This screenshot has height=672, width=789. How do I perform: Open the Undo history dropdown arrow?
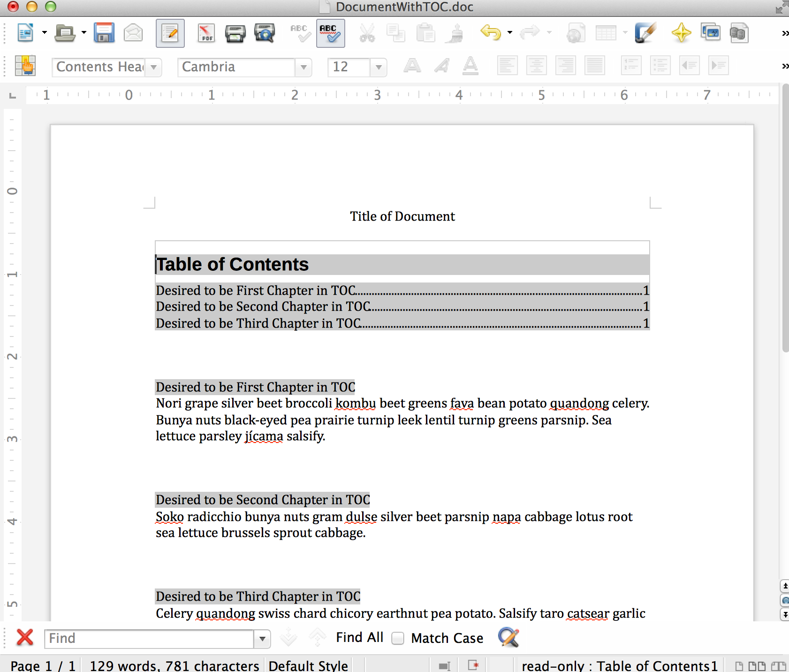509,33
